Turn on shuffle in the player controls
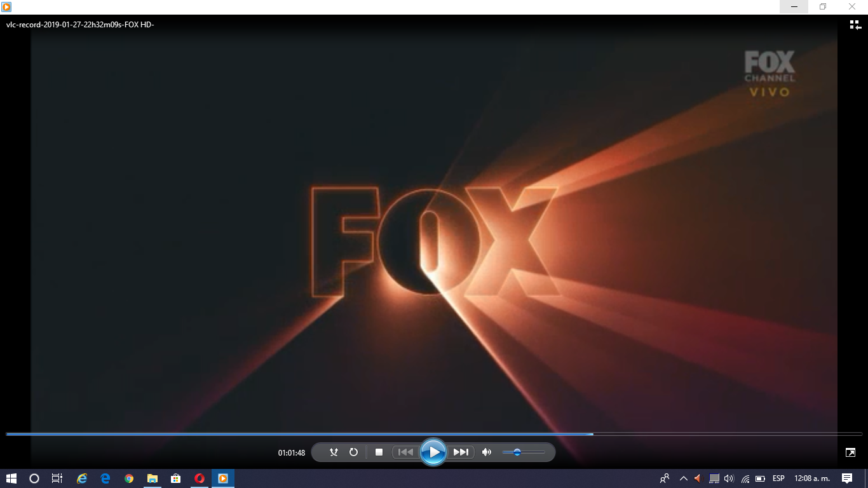 pyautogui.click(x=334, y=452)
